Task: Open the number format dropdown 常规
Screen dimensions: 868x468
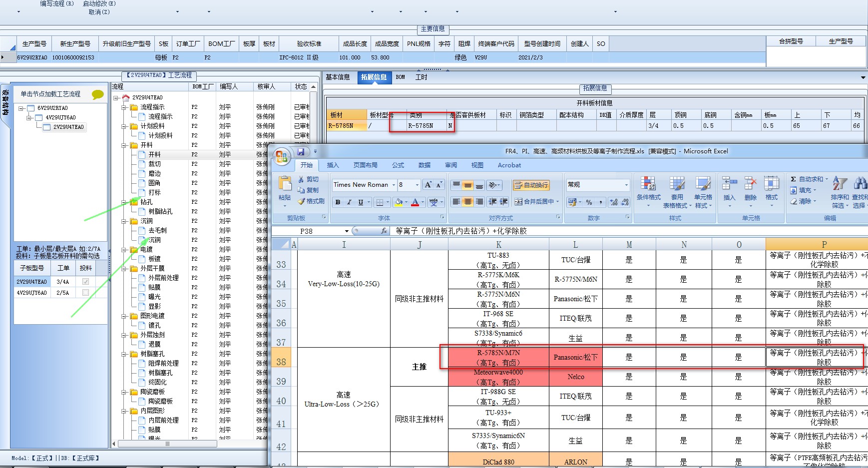Action: coord(626,185)
